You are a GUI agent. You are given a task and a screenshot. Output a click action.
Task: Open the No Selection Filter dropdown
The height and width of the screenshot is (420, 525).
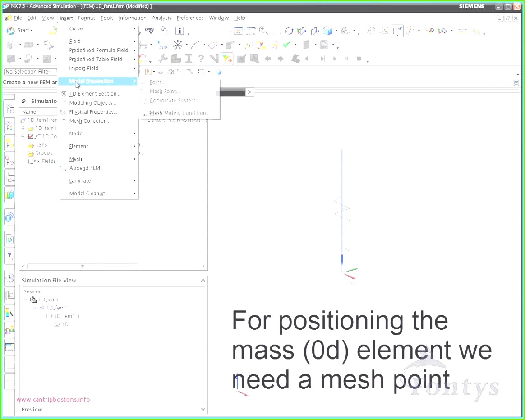coord(30,72)
